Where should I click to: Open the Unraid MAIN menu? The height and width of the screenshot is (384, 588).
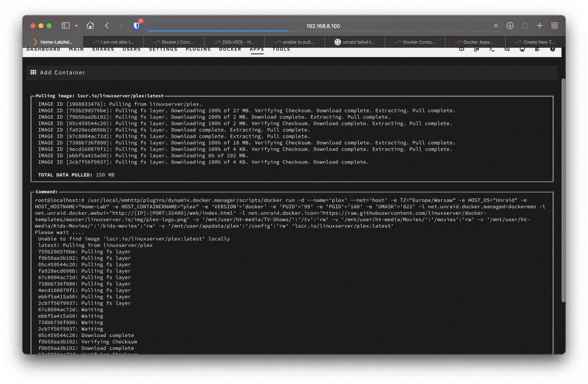[76, 49]
